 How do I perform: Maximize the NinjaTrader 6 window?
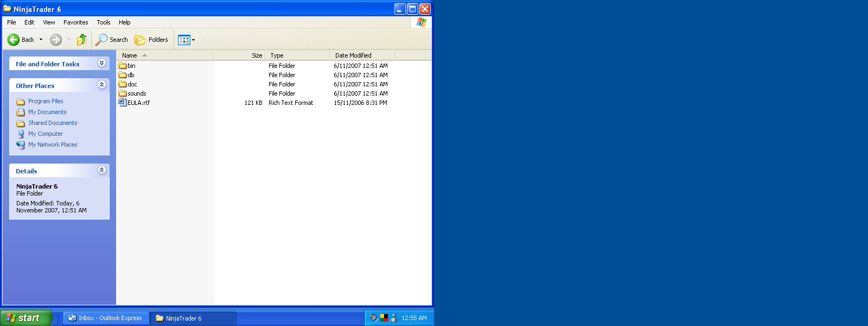coord(412,9)
